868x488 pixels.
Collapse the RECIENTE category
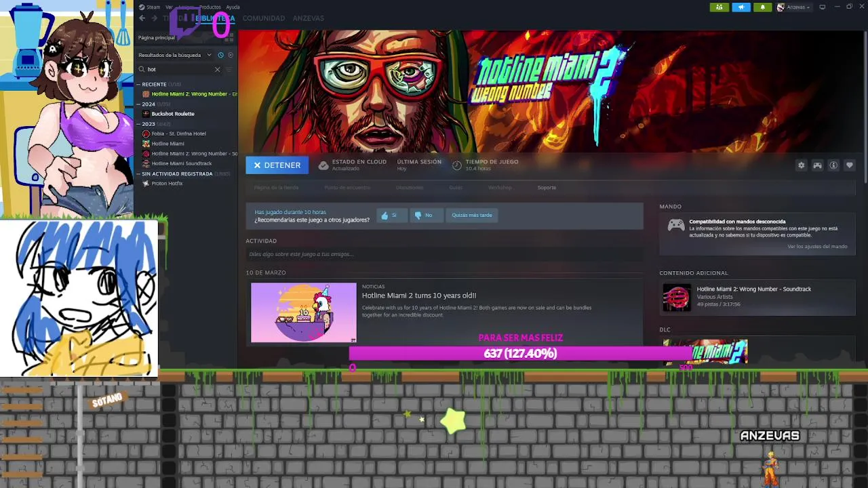138,84
